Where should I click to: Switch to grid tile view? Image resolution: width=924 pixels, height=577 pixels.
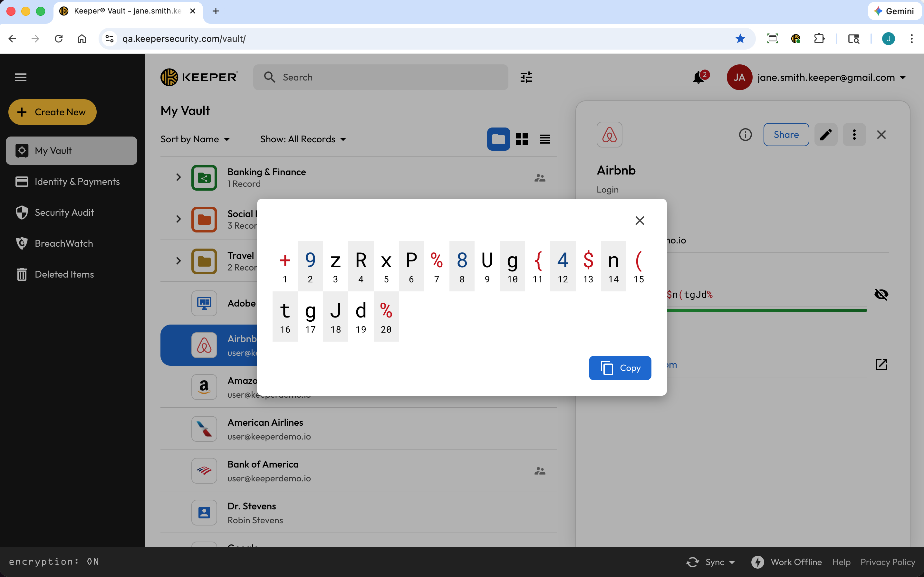pos(522,139)
